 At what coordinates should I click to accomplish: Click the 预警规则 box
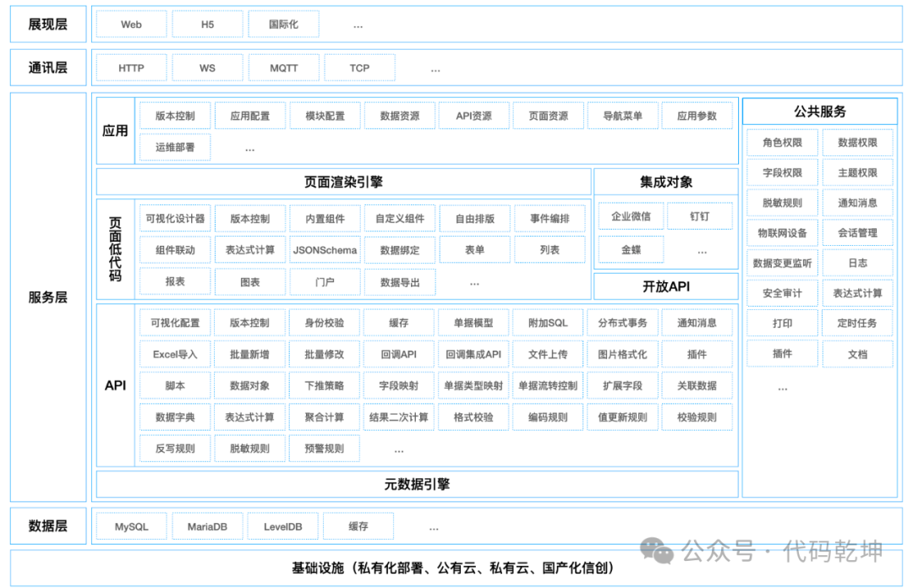pos(325,449)
